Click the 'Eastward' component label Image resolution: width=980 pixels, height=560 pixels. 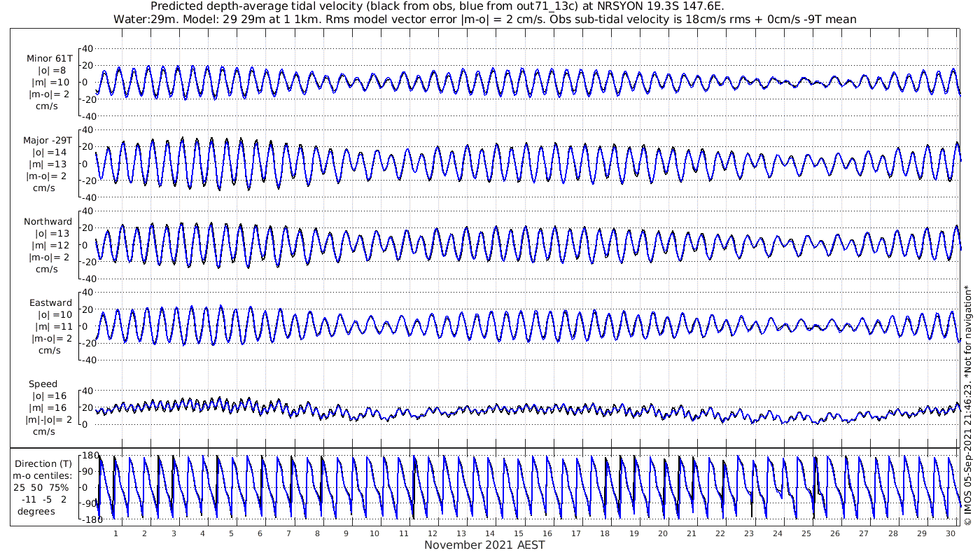click(x=50, y=302)
